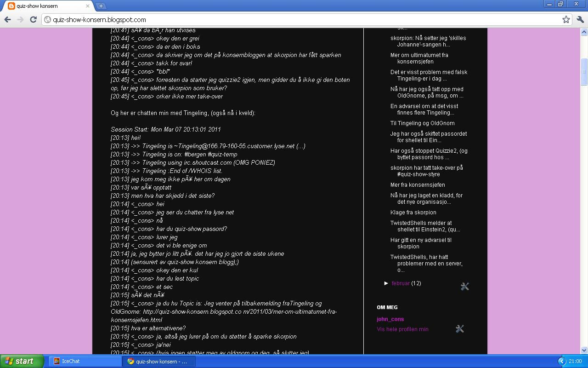Open post 'Til Tingeling og OldGnom'
Viewport: 588px width, 368px height.
point(422,123)
